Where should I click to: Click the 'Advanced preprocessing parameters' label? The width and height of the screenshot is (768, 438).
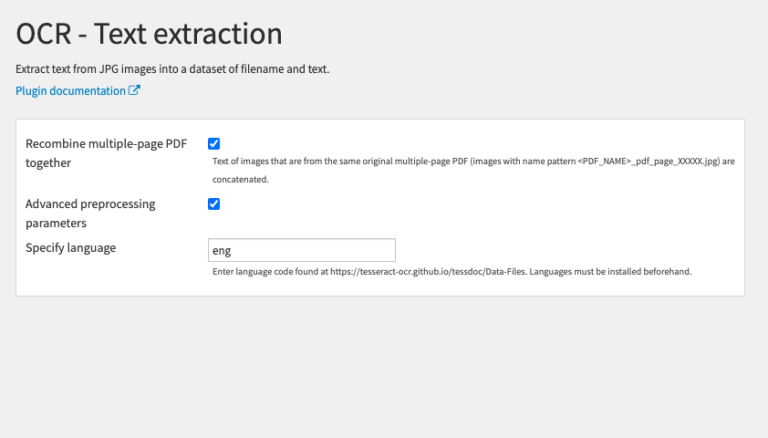(x=91, y=213)
